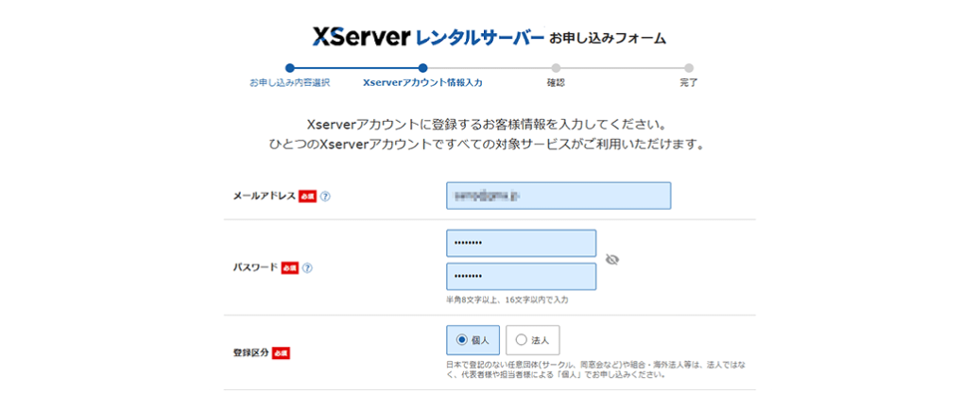Click the 半角8文字以上、16文字以内で入力 hint
Viewport: 980px width, 411px height.
[507, 300]
